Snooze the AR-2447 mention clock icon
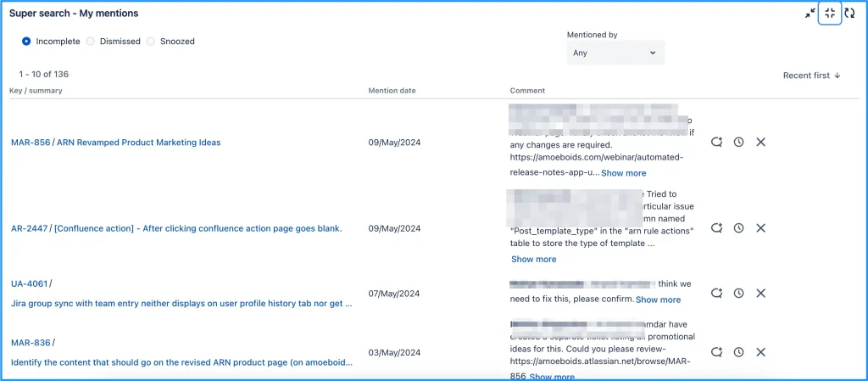 [x=738, y=228]
